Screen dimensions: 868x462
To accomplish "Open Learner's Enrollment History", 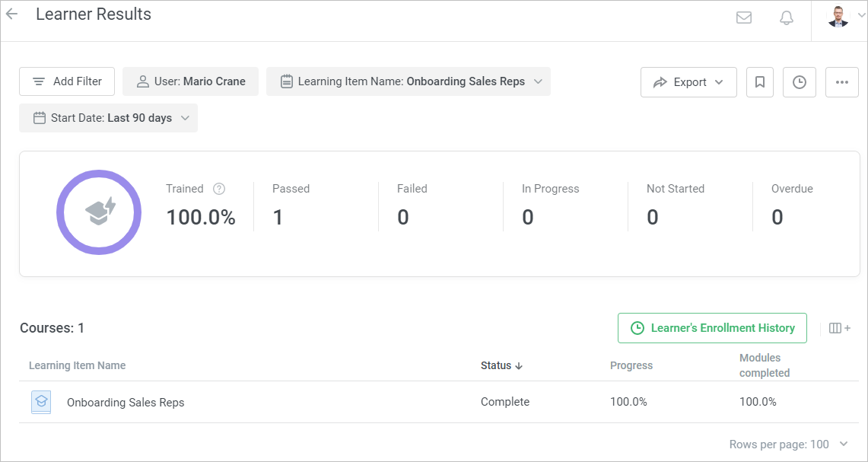I will point(712,328).
